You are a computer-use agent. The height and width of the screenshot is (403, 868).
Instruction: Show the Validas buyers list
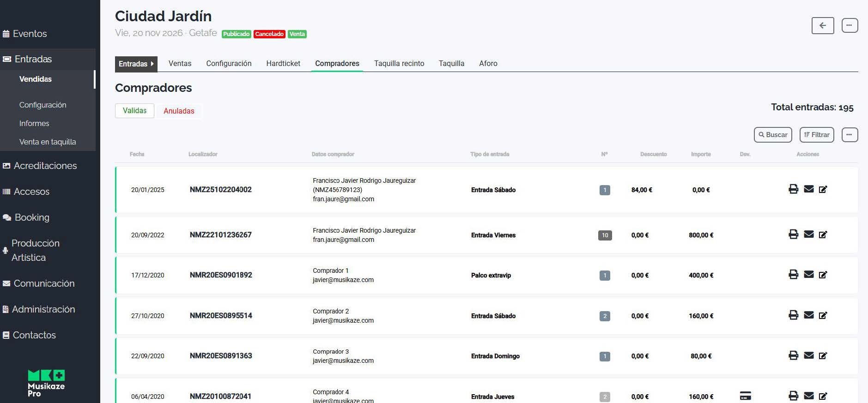134,111
